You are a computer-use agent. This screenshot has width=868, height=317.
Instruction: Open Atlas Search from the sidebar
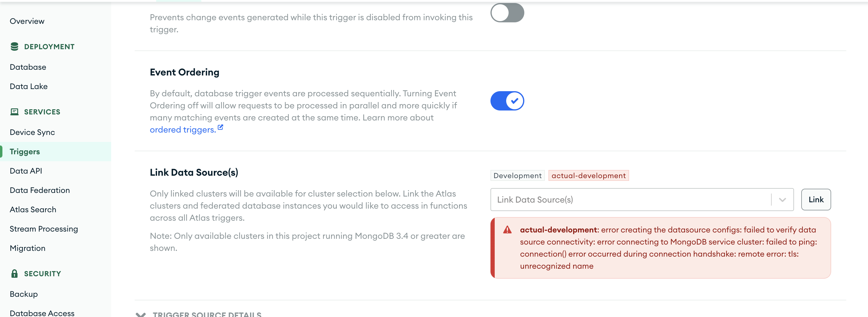coord(33,210)
